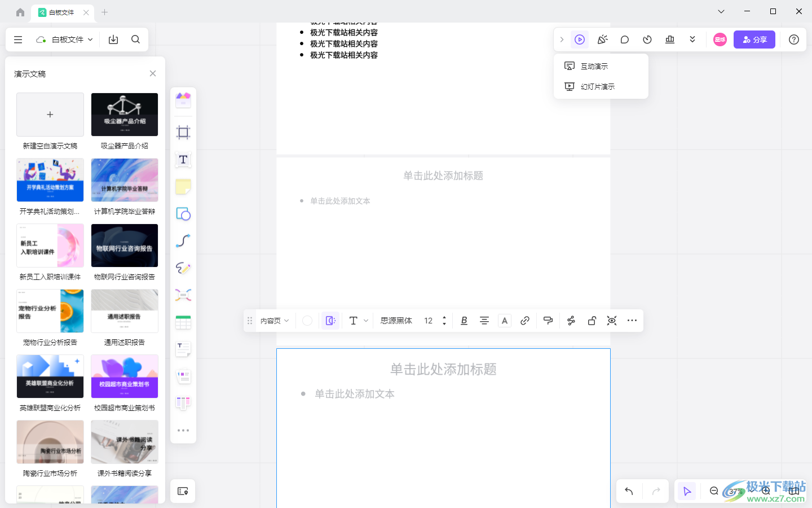Click the zoom in magnifier
This screenshot has width=812, height=508.
[766, 491]
